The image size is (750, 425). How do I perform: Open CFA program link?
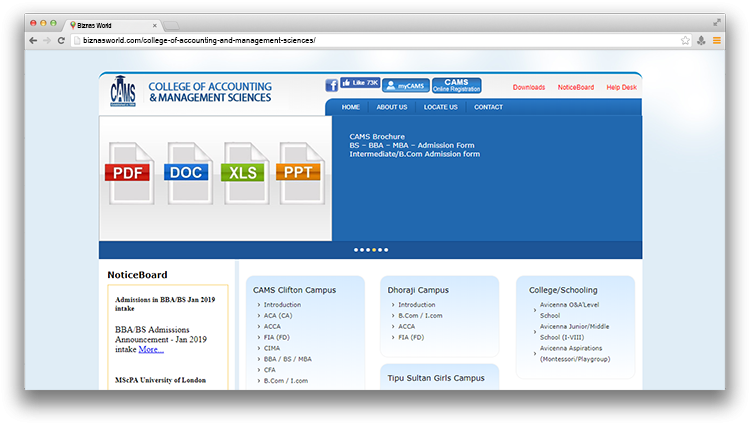[270, 370]
